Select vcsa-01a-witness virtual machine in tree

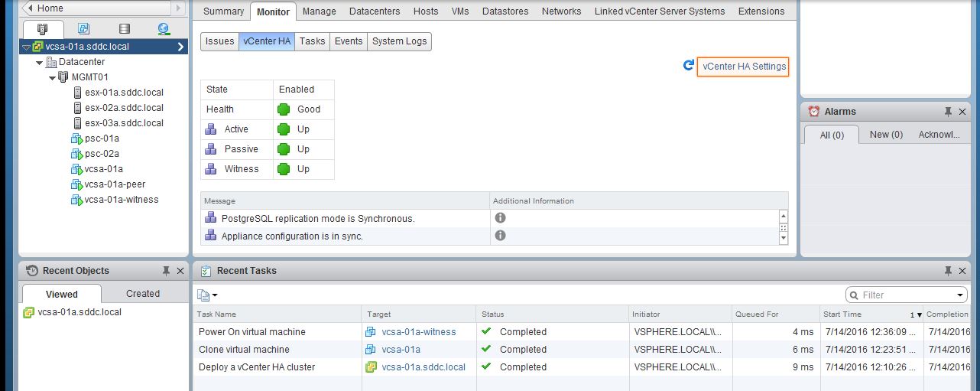(122, 200)
